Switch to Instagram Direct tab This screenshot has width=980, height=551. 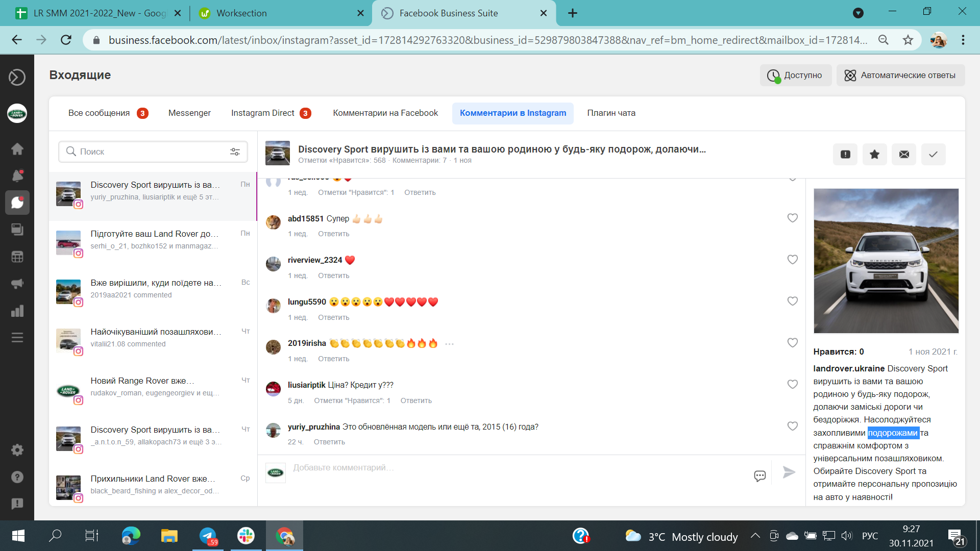pyautogui.click(x=271, y=113)
